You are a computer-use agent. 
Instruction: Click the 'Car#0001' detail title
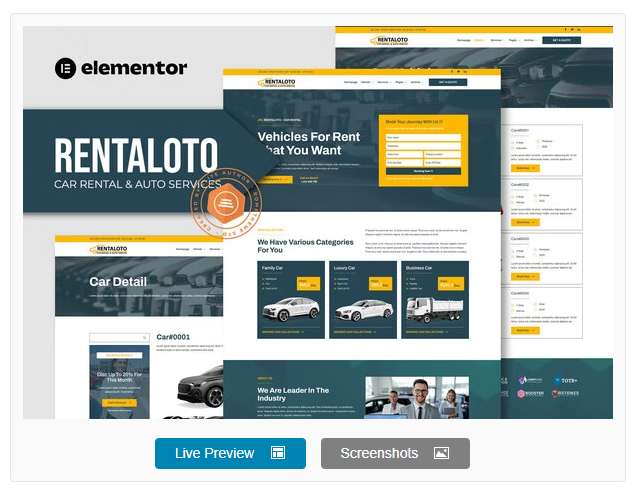(173, 337)
